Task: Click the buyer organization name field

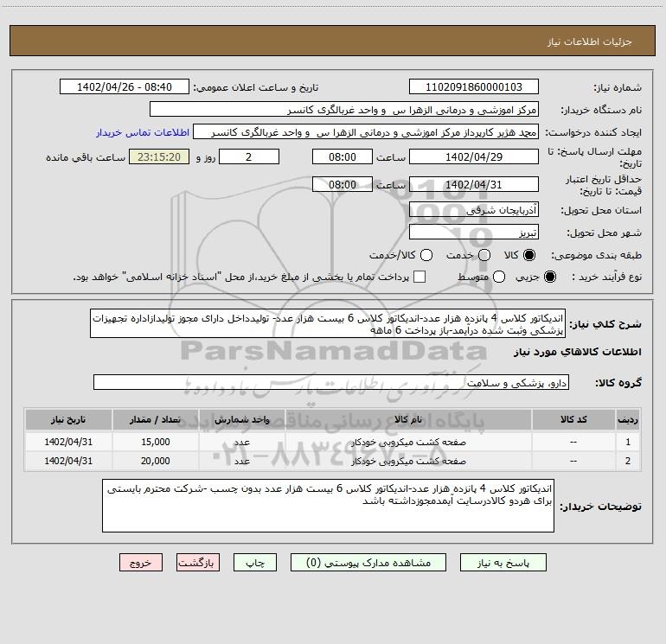Action: (x=344, y=110)
